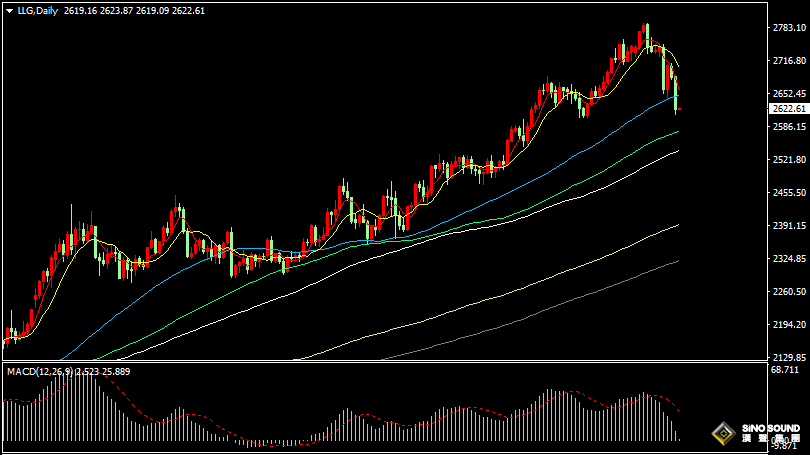Click the 2455.50 price axis label
The image size is (810, 455).
[789, 193]
